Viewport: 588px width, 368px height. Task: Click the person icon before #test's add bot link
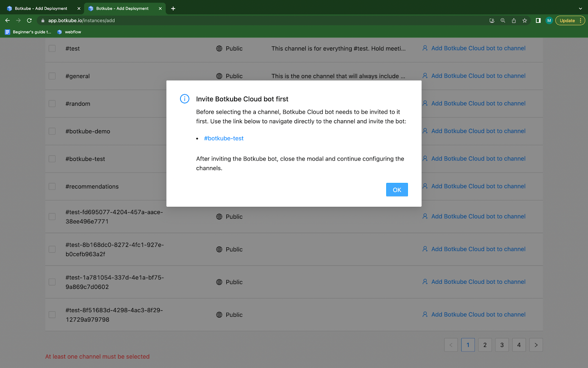(425, 48)
